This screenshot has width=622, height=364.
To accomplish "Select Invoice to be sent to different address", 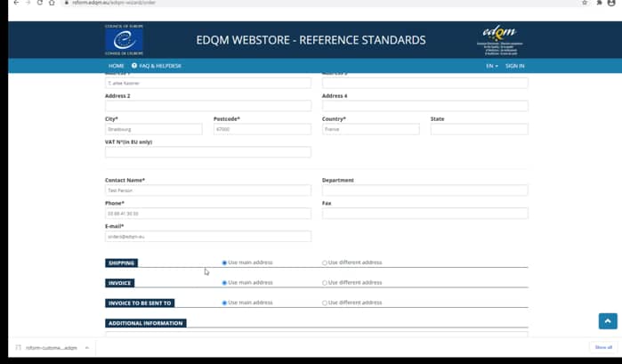I will pyautogui.click(x=325, y=303).
